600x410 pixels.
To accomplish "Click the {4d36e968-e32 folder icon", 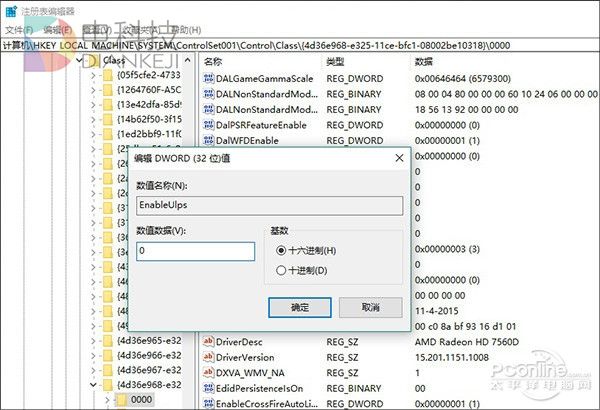I will 108,385.
